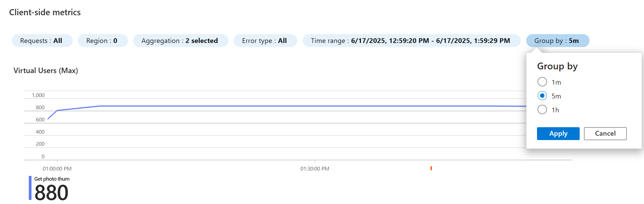
Task: Click the 01:00:00 PM axis label
Action: (57, 168)
